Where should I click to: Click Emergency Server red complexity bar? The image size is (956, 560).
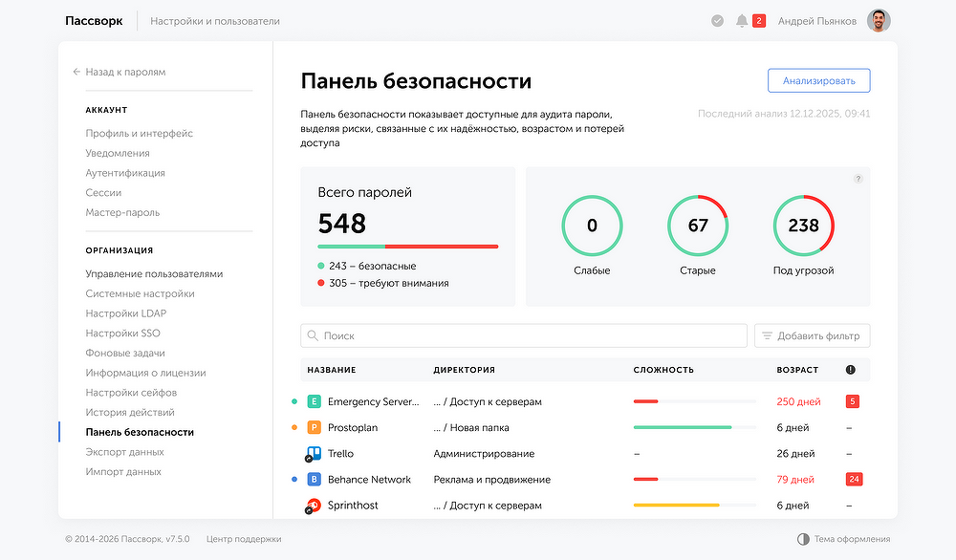(x=645, y=401)
